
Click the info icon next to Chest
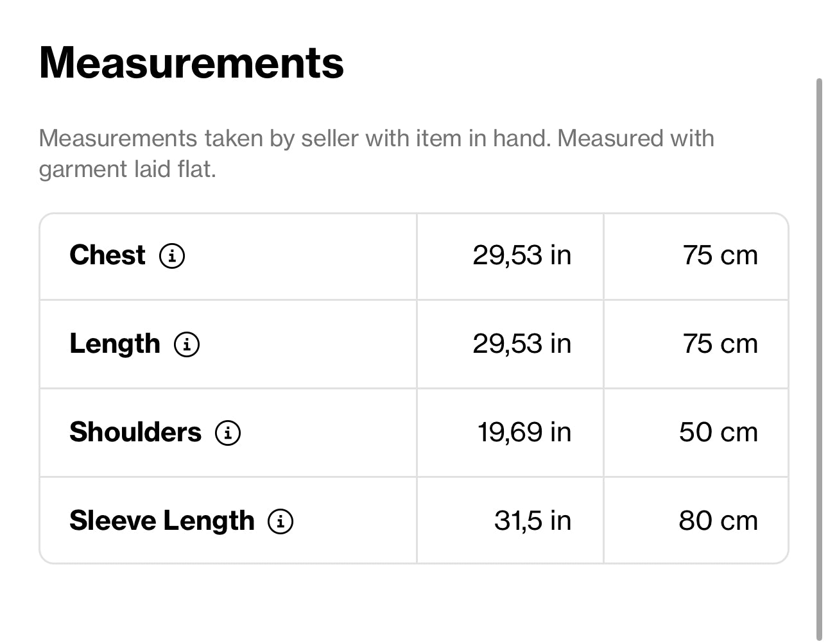click(172, 256)
